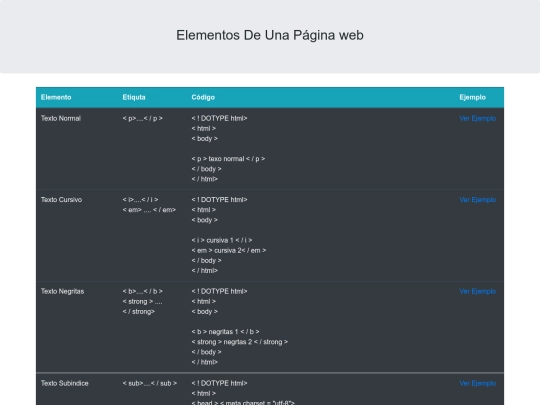Click the < i>....< / i > tag text
The height and width of the screenshot is (405, 540).
[x=141, y=200]
